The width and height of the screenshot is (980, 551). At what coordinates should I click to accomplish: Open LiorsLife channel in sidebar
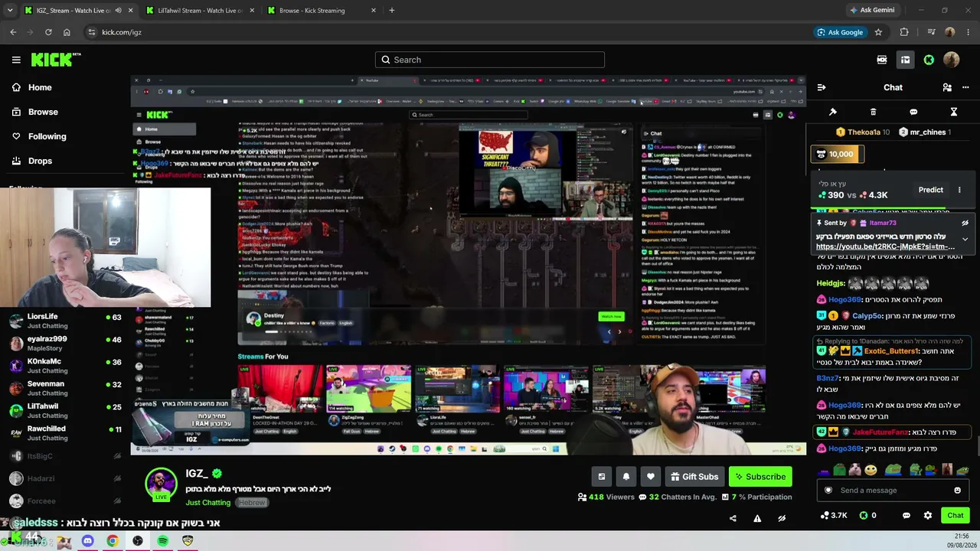pyautogui.click(x=65, y=321)
